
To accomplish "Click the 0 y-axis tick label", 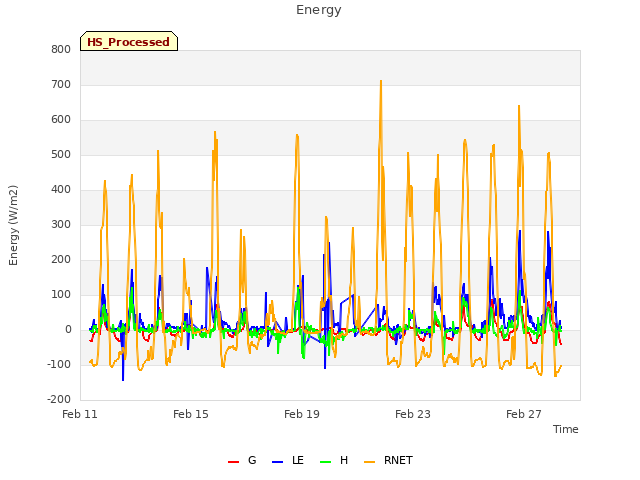I will (68, 330).
